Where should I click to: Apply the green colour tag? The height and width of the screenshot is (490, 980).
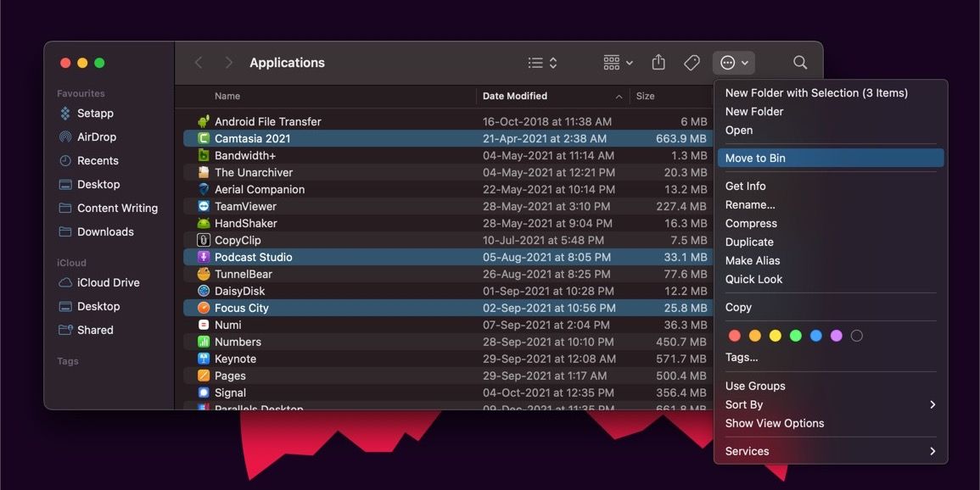click(796, 336)
